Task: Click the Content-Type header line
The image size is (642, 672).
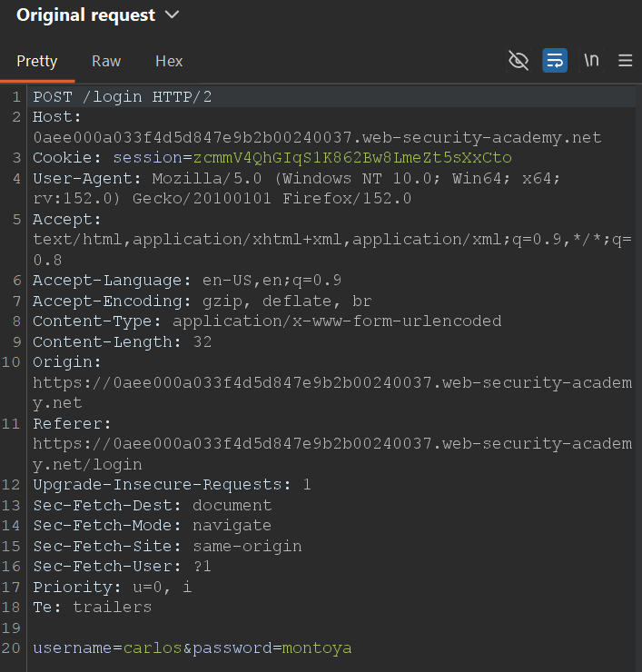Action: (x=267, y=321)
